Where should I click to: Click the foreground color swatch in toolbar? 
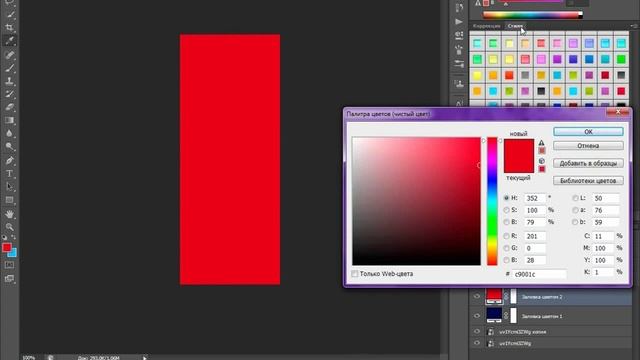click(x=7, y=247)
